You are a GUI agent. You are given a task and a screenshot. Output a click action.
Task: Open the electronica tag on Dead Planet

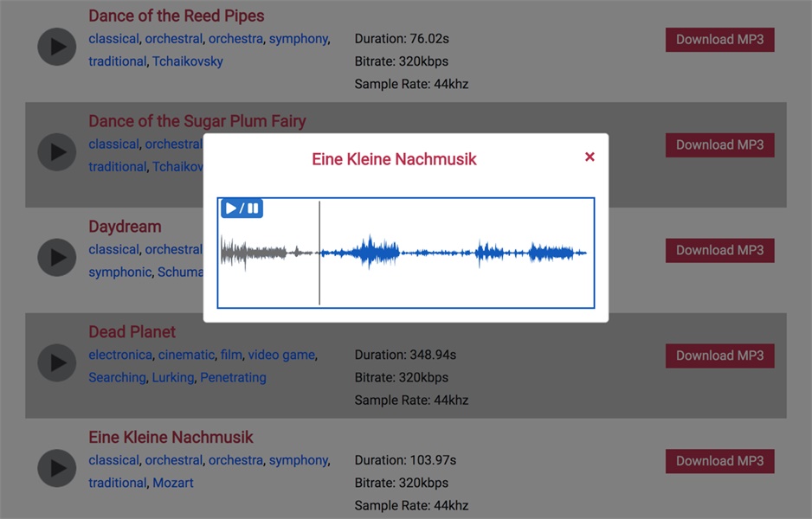coord(120,355)
